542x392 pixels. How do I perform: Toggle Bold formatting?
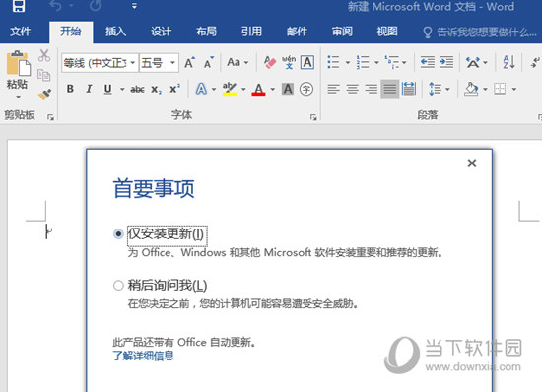click(70, 89)
